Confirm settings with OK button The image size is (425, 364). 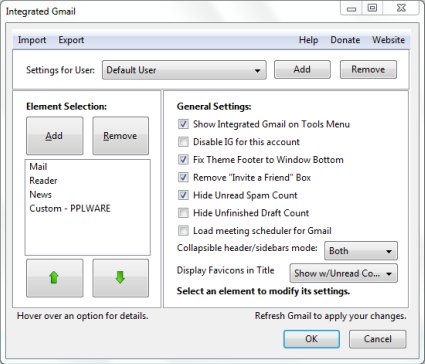tap(311, 339)
